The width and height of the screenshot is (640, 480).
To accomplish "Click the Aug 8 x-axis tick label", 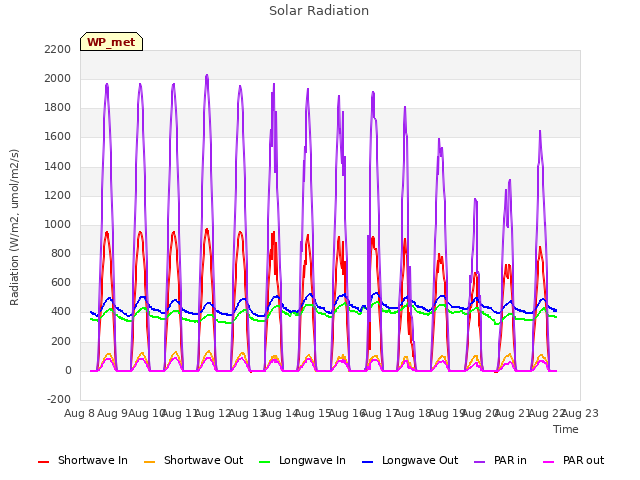I will coord(79,413).
